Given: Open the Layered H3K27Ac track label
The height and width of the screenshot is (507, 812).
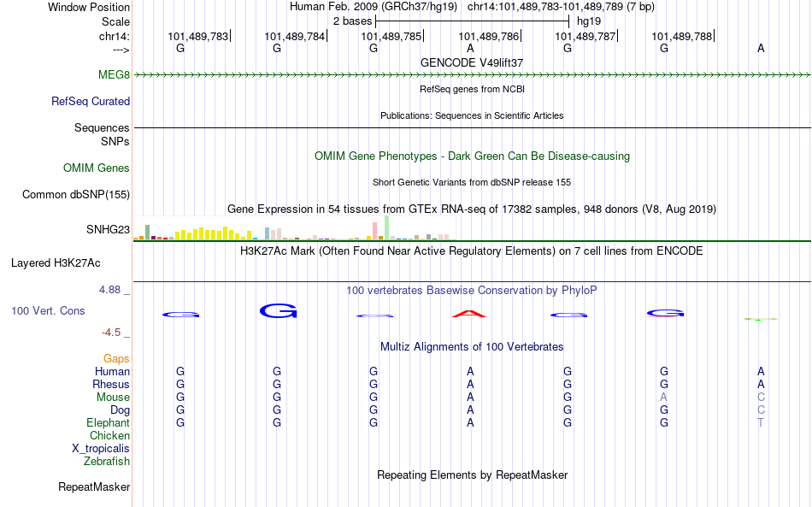Looking at the screenshot, I should coord(56,263).
